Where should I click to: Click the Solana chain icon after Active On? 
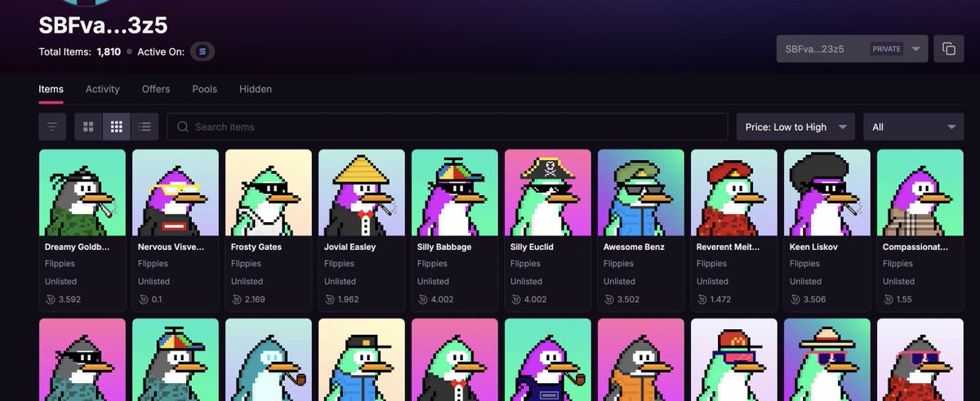coord(203,51)
